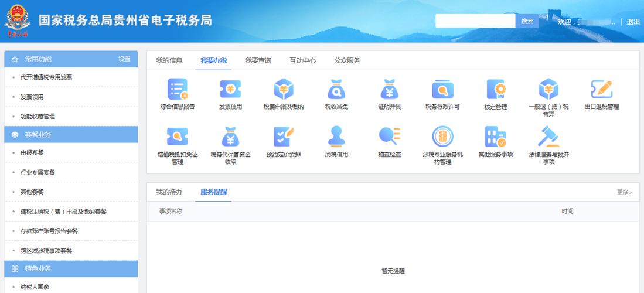Viewport: 644px width, 293px height.
Task: Open the 税务代保管资金收取 icon
Action: (x=230, y=137)
